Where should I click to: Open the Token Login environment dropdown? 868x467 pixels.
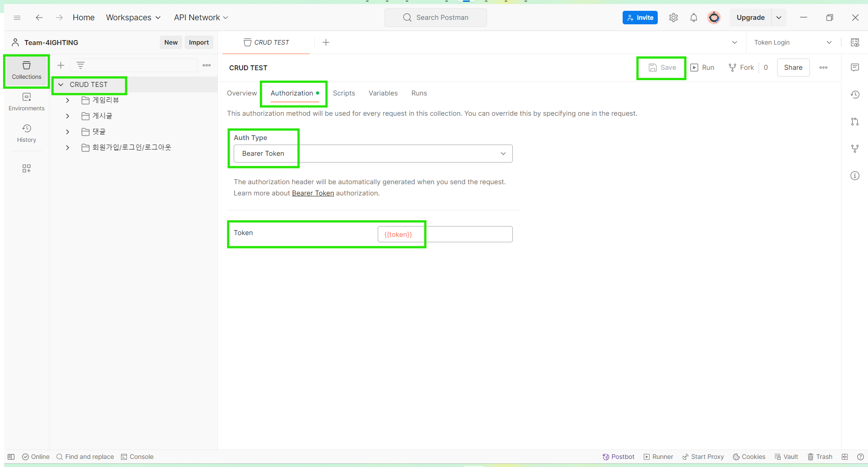pyautogui.click(x=793, y=42)
